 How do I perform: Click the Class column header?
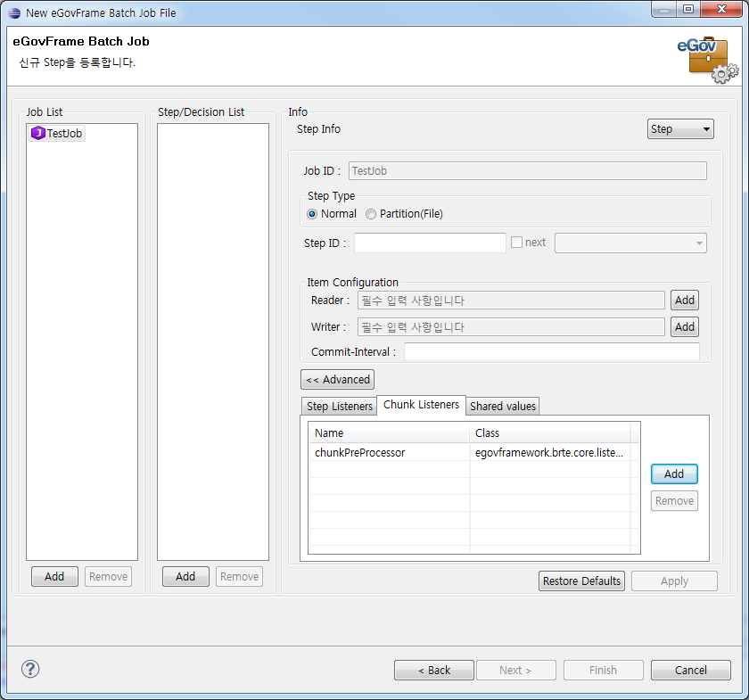point(550,432)
